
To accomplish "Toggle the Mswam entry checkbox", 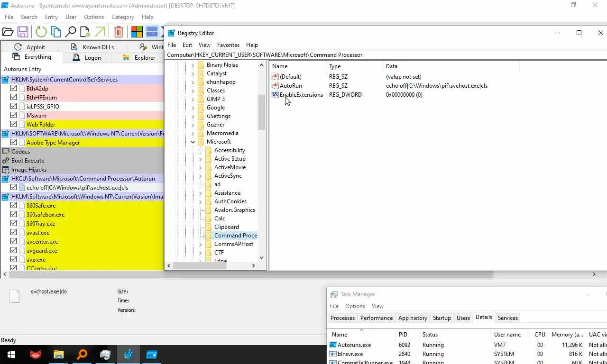I will click(x=13, y=116).
